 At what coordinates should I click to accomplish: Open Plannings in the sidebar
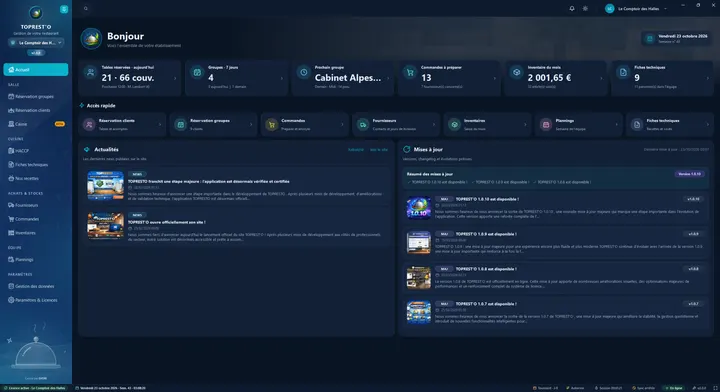(x=36, y=259)
